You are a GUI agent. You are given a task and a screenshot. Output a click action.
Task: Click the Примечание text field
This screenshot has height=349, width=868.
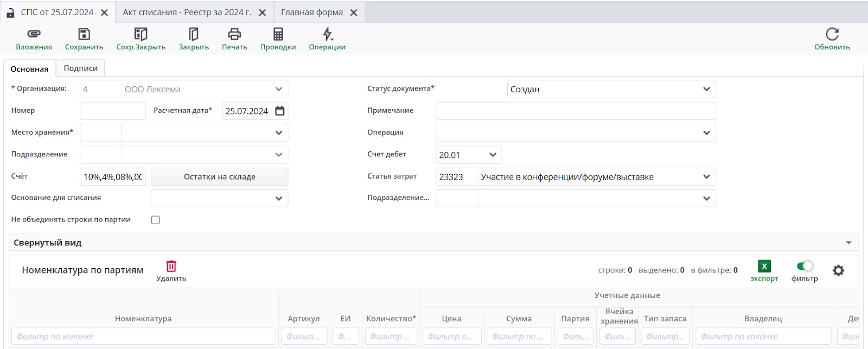(x=575, y=111)
